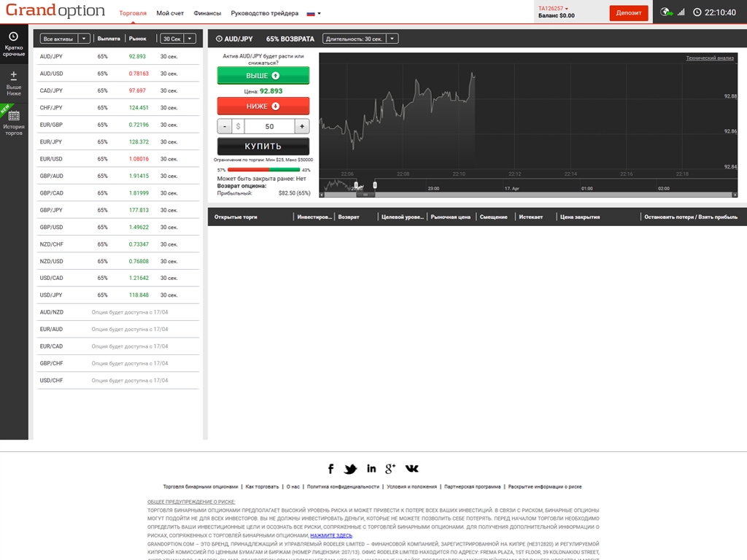The height and width of the screenshot is (560, 747).
Task: Open the Facebook social page icon
Action: 330,469
